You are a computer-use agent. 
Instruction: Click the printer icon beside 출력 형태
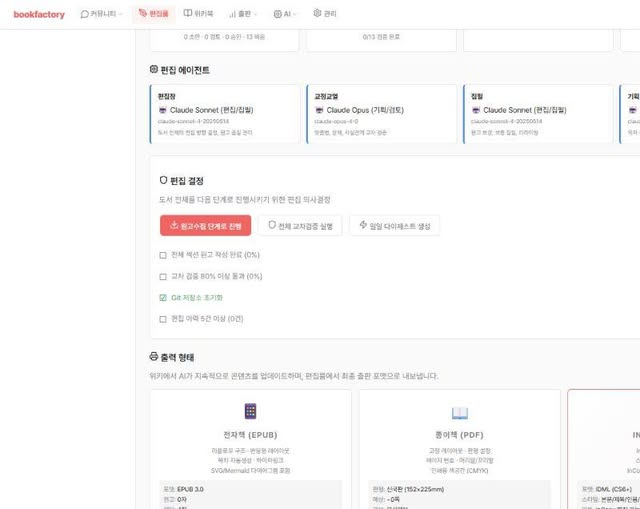click(153, 357)
